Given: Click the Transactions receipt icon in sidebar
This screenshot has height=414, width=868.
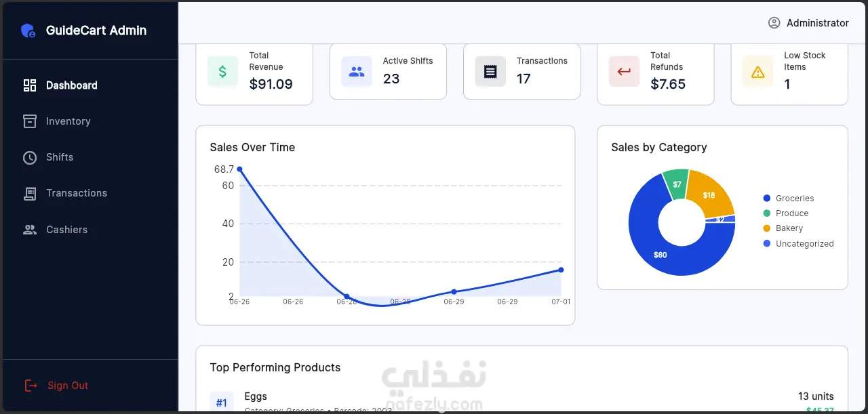Looking at the screenshot, I should coord(30,193).
